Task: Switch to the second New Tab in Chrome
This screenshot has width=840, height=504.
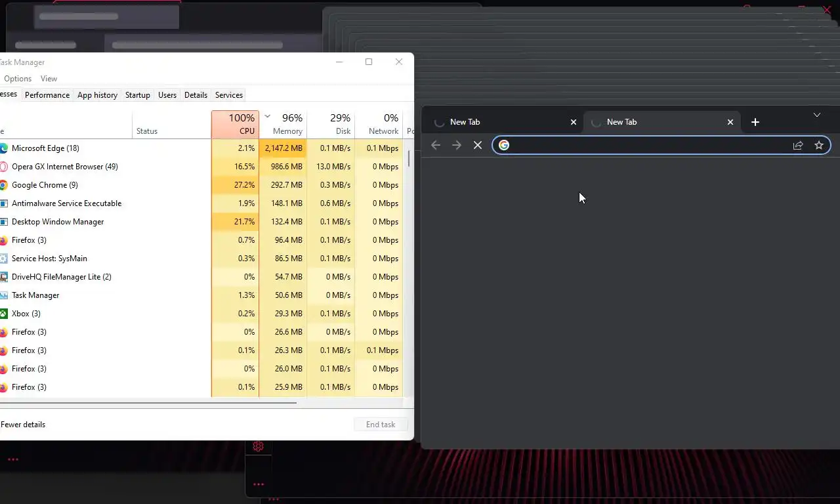Action: (661, 122)
